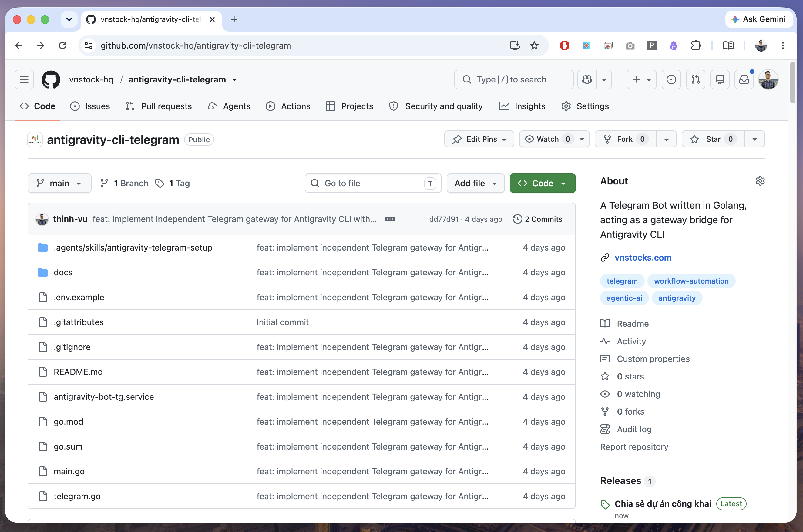Screen dimensions: 803x532
Task: Open the issues icon in the header
Action: [x=671, y=79]
